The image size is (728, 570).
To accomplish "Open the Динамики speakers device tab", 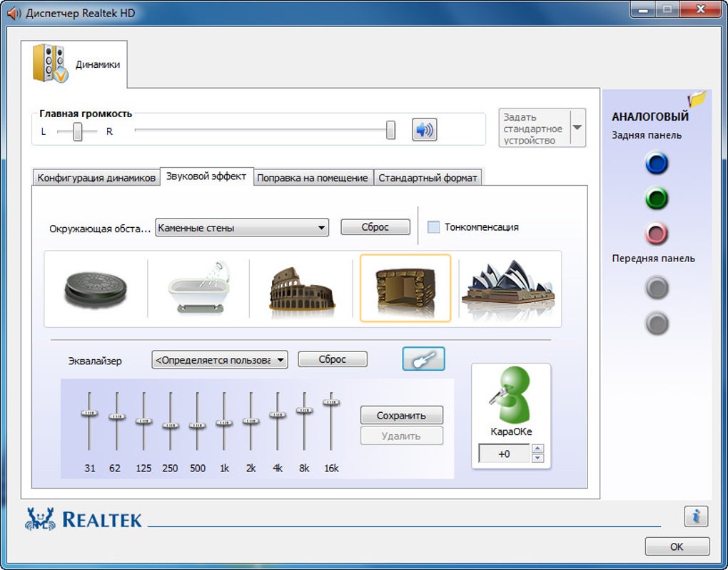I will 74,64.
